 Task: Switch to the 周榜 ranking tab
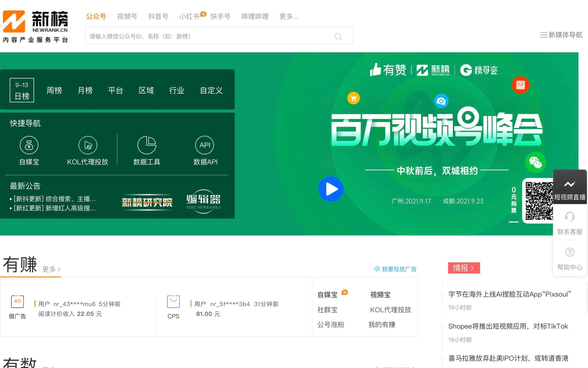click(54, 90)
